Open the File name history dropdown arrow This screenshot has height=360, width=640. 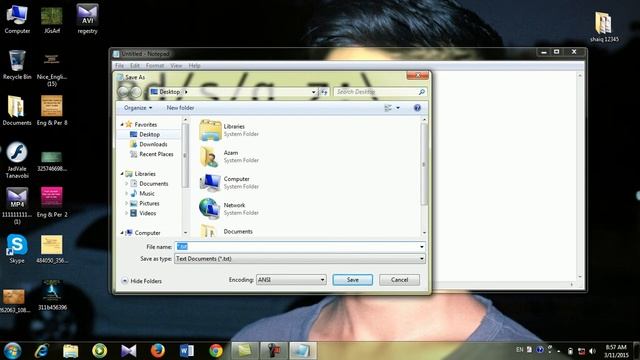[422, 247]
